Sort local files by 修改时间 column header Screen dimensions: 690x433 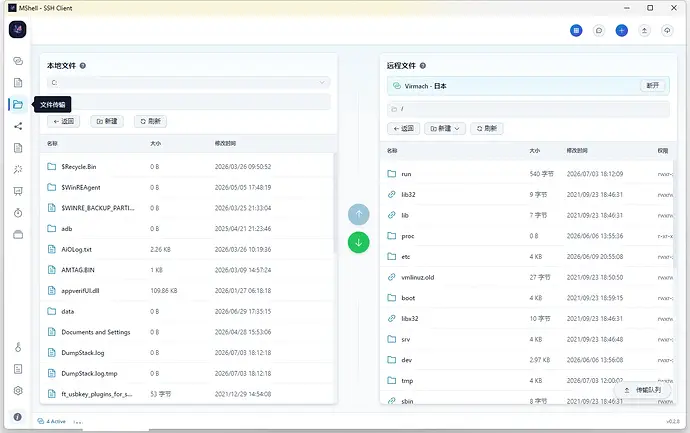pyautogui.click(x=225, y=143)
